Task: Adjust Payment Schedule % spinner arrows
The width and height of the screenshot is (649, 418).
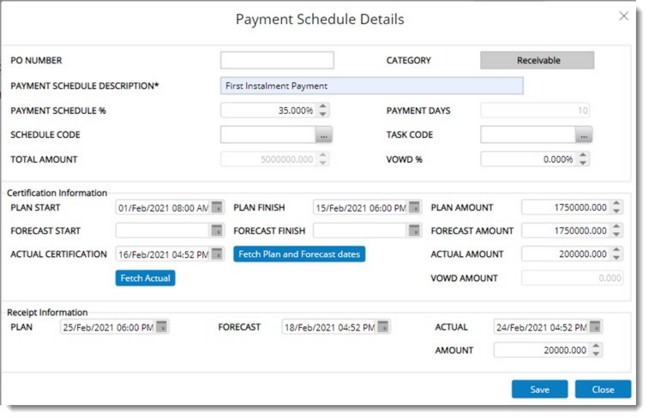Action: click(x=323, y=110)
